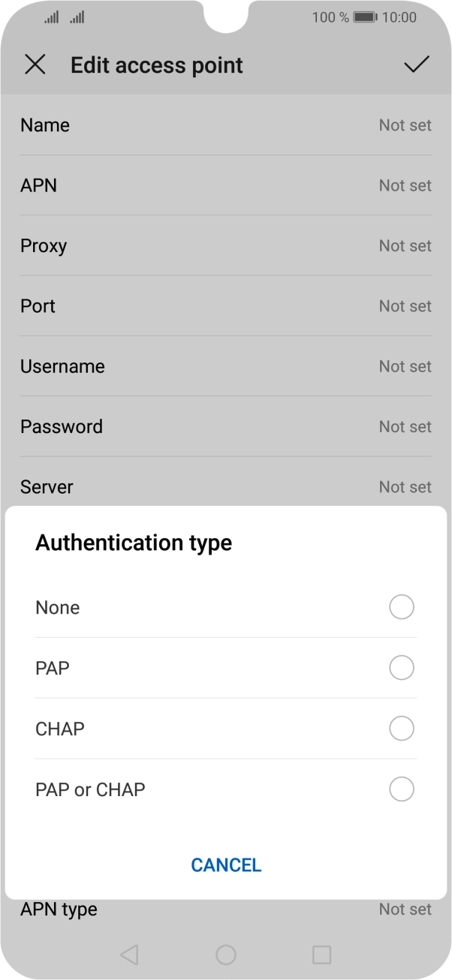This screenshot has height=980, width=452.
Task: Edit the Port field row
Action: pos(225,306)
